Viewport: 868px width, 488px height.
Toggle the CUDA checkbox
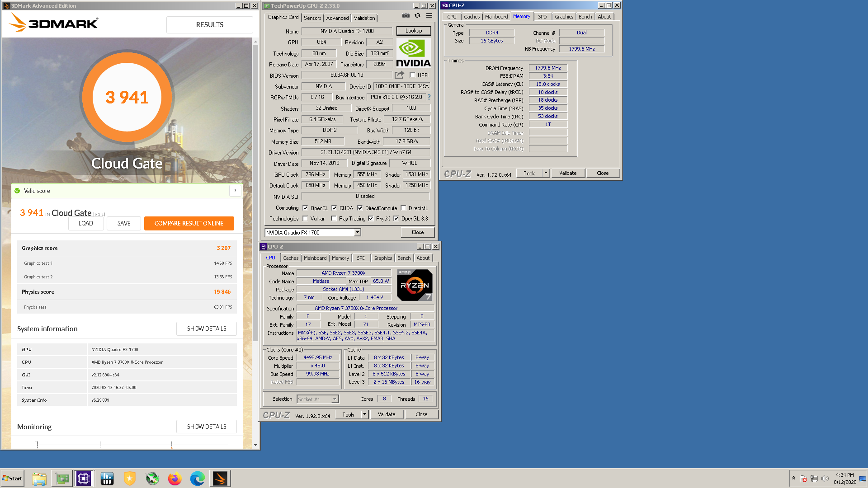click(x=334, y=208)
